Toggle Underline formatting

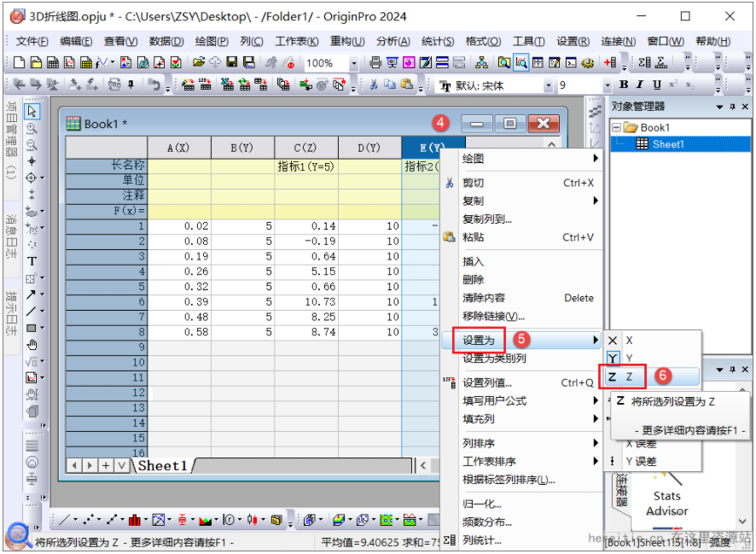(x=656, y=85)
